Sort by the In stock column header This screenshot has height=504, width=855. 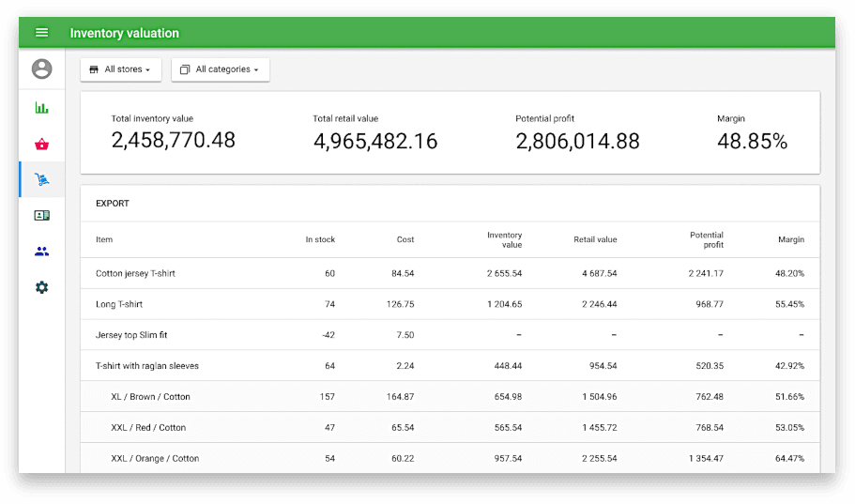pyautogui.click(x=320, y=239)
